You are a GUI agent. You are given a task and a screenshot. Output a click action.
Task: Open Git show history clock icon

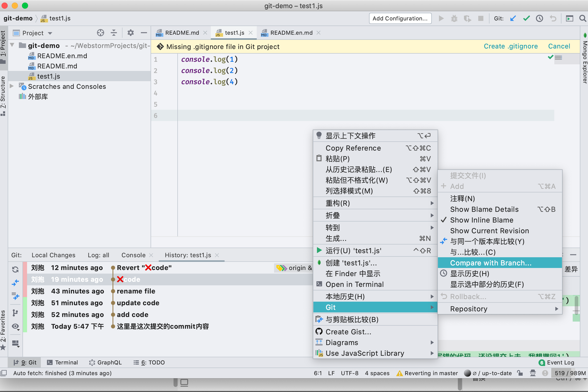tap(540, 18)
